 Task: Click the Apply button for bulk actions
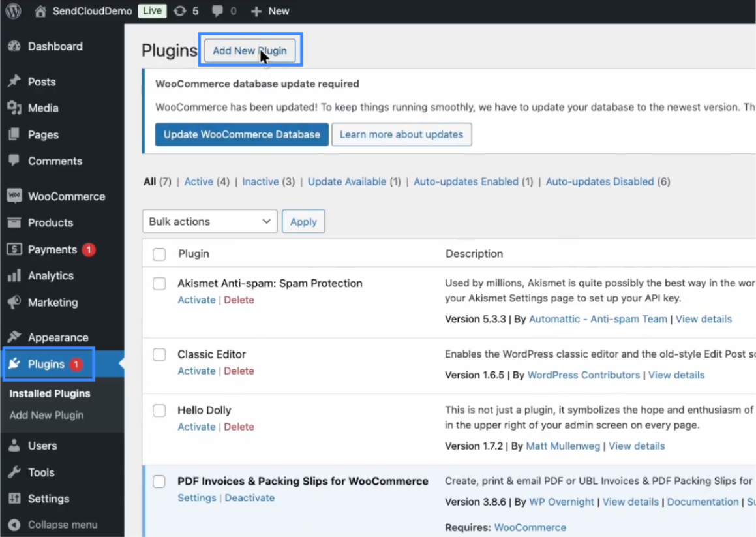point(303,221)
